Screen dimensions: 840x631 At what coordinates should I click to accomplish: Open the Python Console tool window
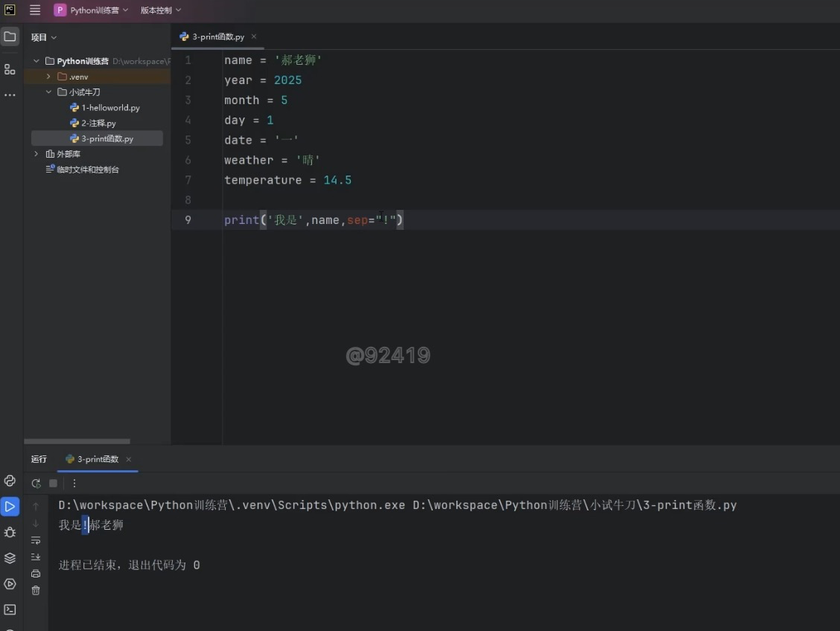[10, 481]
